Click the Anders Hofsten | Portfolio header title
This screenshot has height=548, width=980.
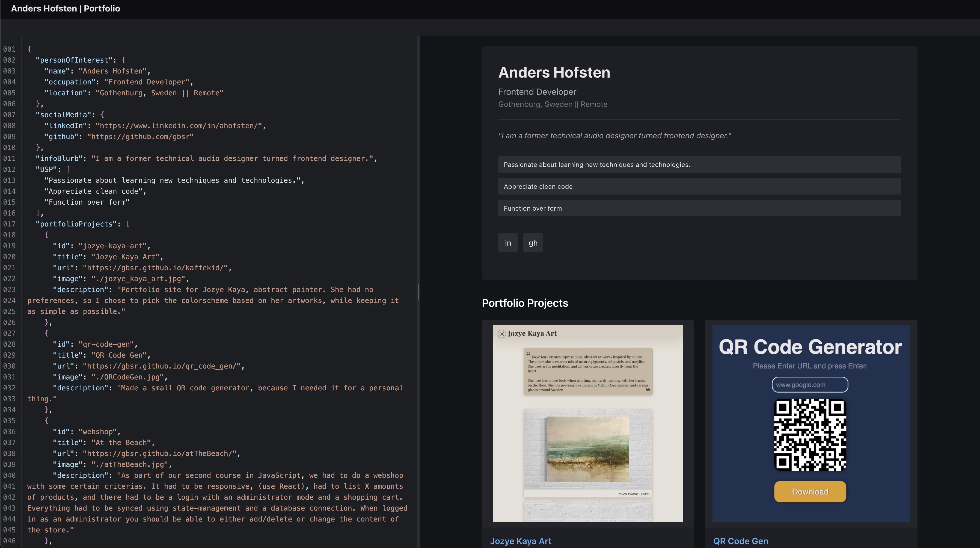[66, 8]
